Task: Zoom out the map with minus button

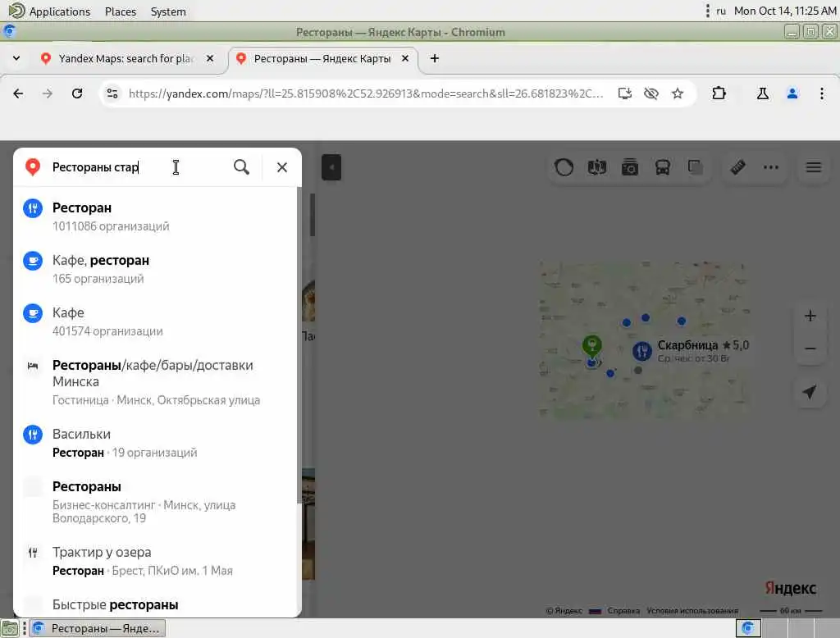Action: (x=810, y=349)
